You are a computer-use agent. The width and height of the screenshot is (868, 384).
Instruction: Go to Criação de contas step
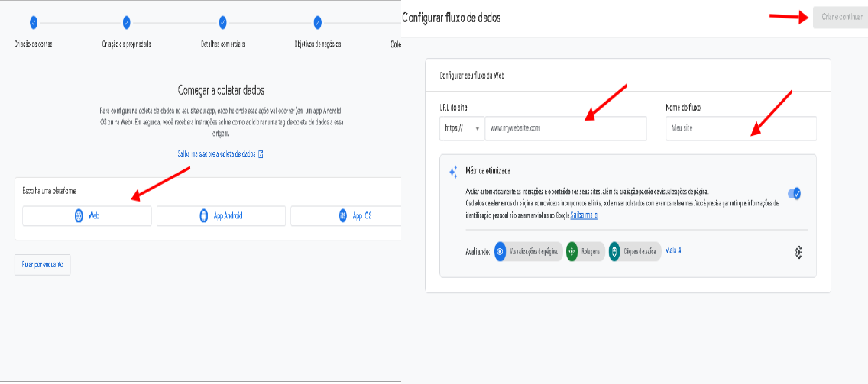click(x=34, y=23)
